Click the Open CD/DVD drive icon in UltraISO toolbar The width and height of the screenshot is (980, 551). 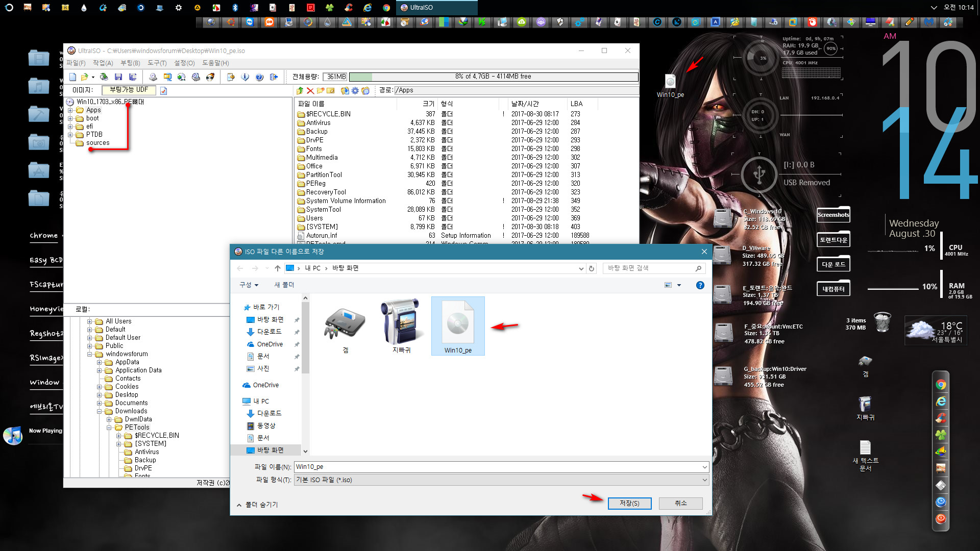pyautogui.click(x=153, y=77)
